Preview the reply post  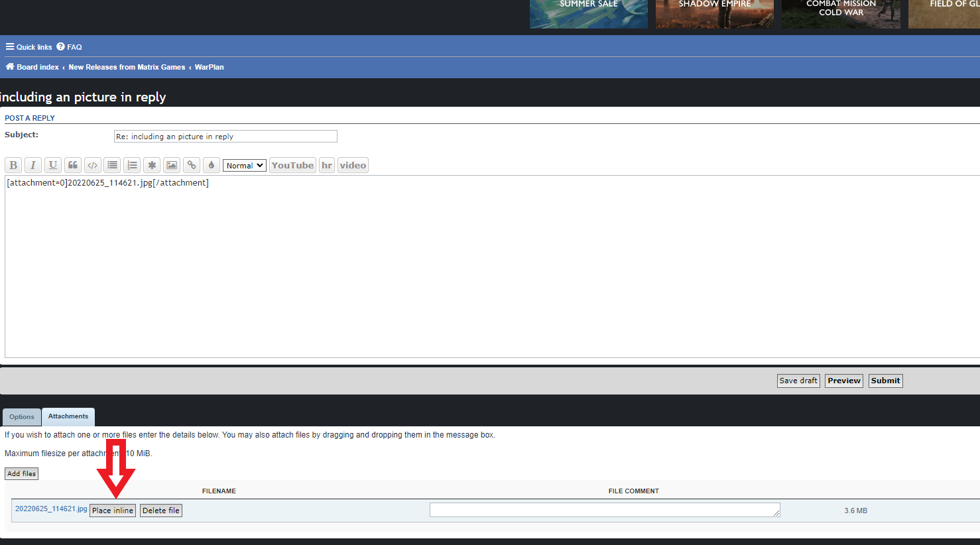click(x=844, y=381)
